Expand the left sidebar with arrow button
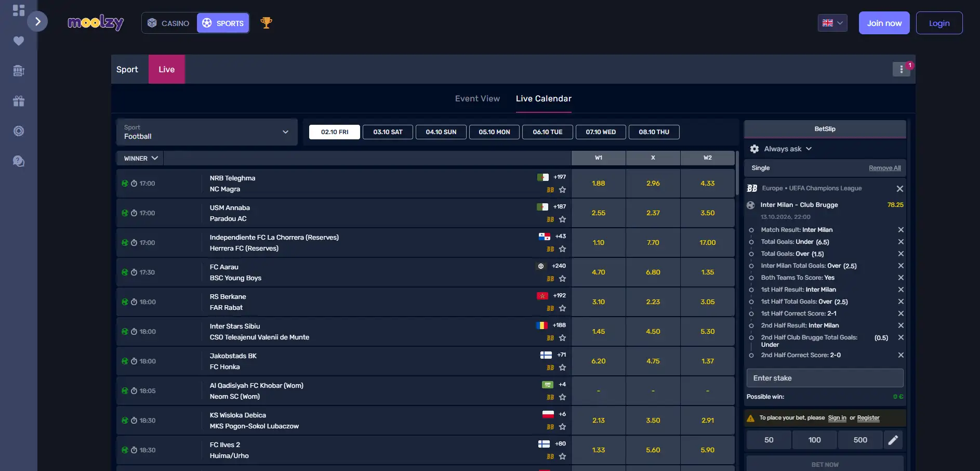Screen dimensions: 980x471 (x=37, y=21)
